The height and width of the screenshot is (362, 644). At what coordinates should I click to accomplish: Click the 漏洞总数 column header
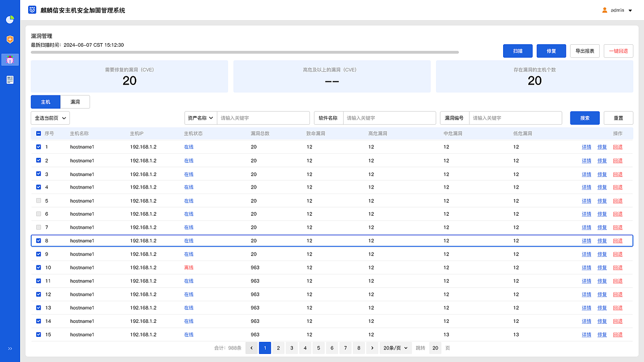point(260,134)
